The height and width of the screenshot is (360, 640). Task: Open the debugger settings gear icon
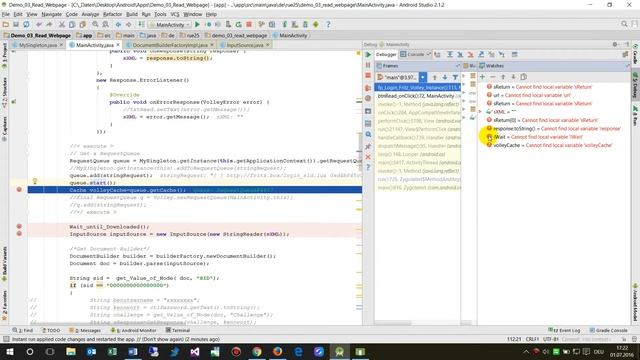[x=615, y=44]
